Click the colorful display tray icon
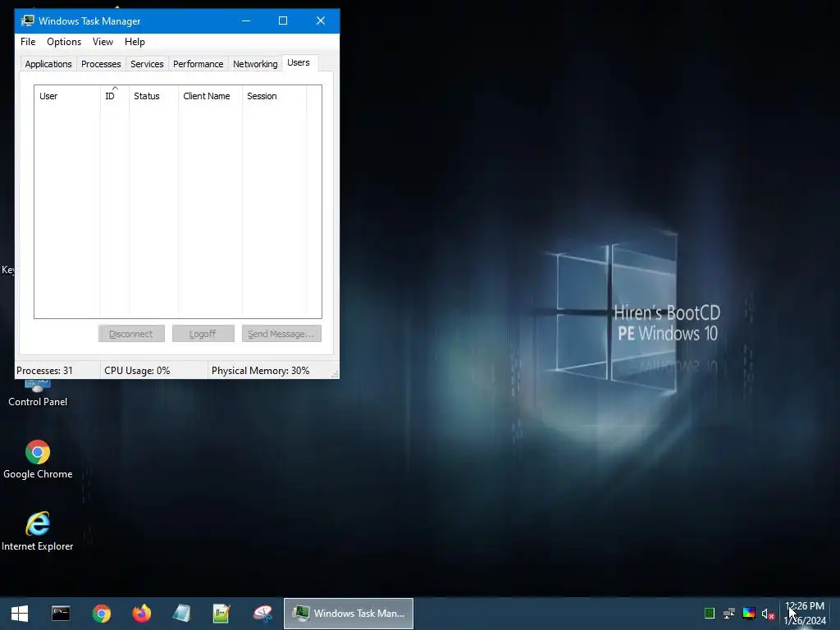The image size is (840, 630). pyautogui.click(x=749, y=614)
